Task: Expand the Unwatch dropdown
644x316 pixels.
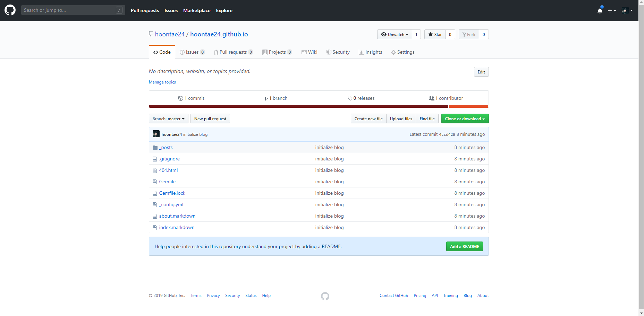Action: (395, 34)
